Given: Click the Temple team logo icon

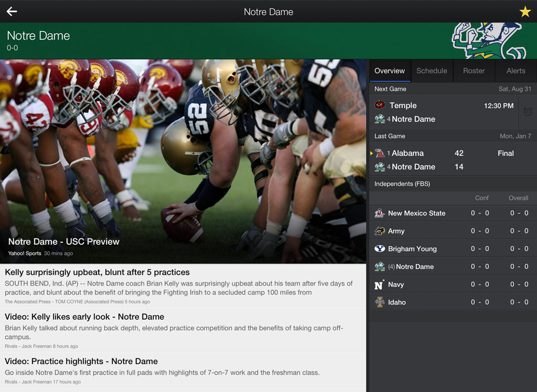Looking at the screenshot, I should coord(380,105).
